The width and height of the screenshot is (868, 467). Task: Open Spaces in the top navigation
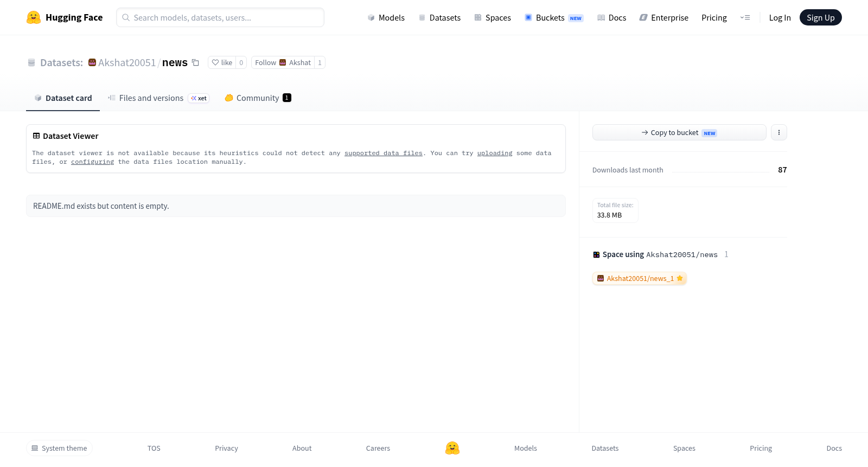point(493,17)
